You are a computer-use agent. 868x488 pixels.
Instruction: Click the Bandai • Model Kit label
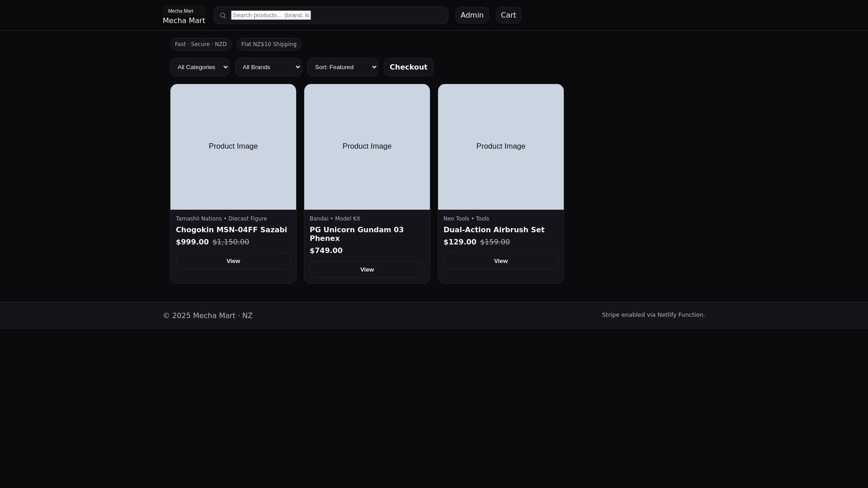pyautogui.click(x=335, y=219)
